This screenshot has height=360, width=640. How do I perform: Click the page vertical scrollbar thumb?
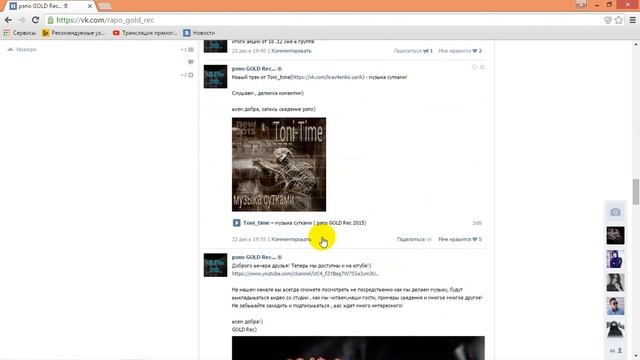tap(636, 191)
